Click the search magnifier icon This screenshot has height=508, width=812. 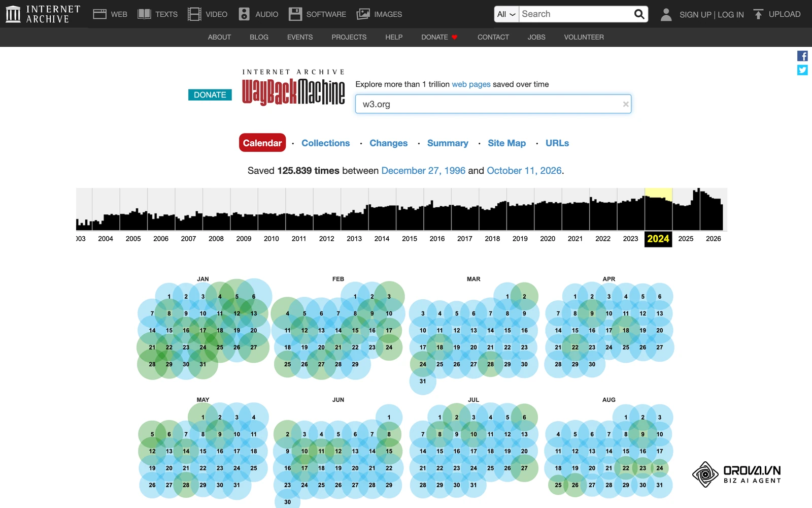pos(639,14)
